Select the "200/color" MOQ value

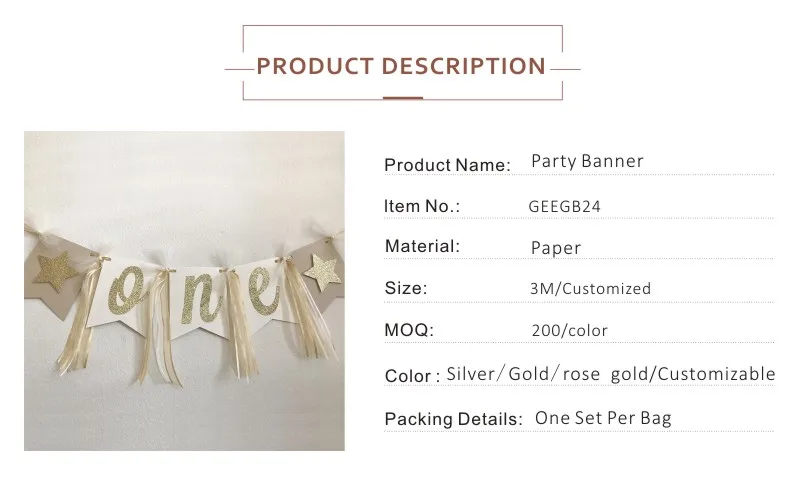(x=569, y=330)
